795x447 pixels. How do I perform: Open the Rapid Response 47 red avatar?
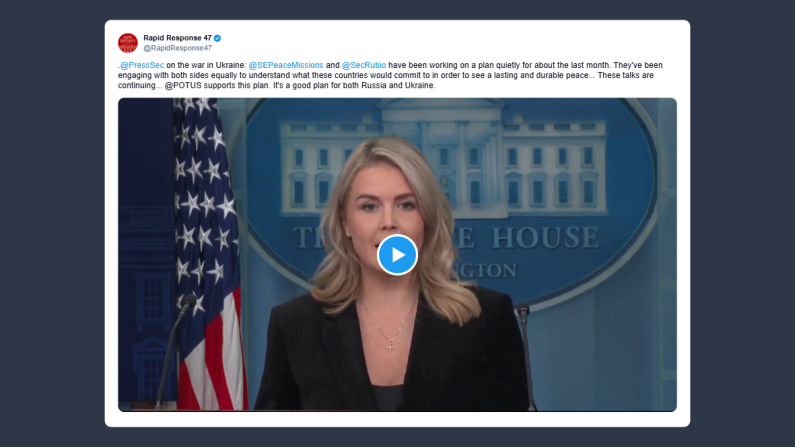128,43
